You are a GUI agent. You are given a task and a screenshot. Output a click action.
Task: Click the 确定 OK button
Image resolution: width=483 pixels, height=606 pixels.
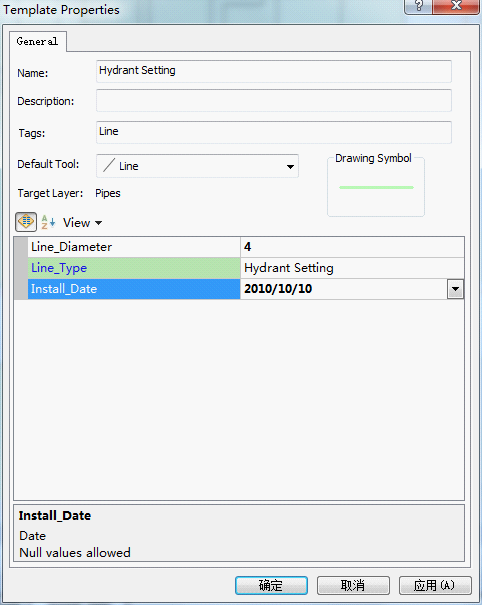[271, 585]
